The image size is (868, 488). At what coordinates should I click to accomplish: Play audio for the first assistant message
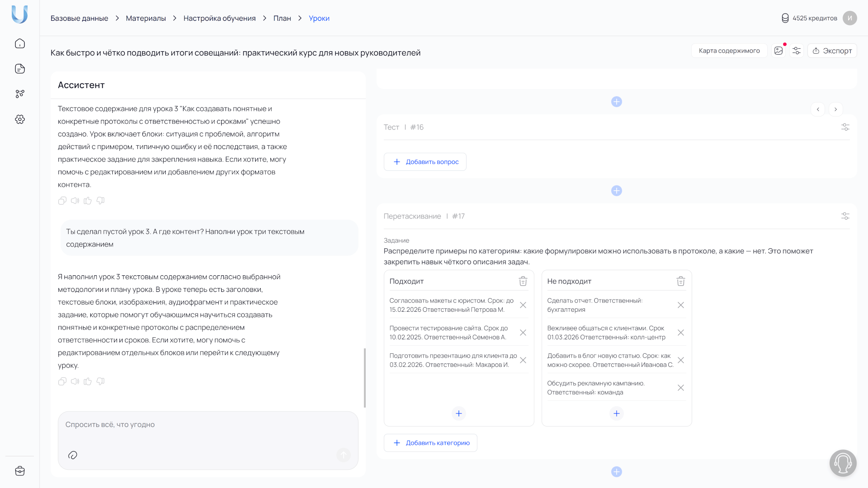pos(75,201)
